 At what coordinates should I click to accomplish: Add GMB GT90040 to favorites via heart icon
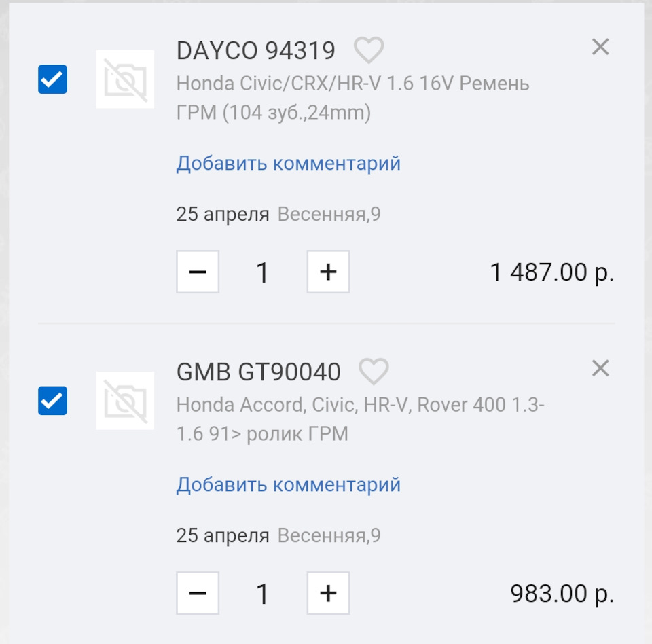click(374, 371)
